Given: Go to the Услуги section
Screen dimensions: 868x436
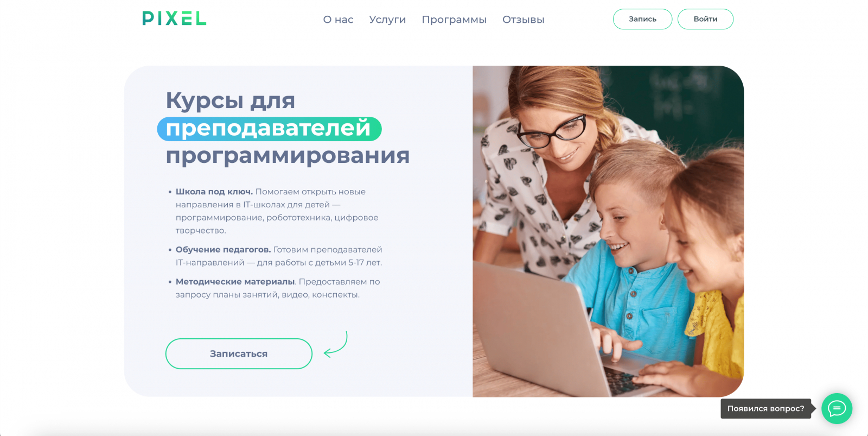Looking at the screenshot, I should [387, 20].
